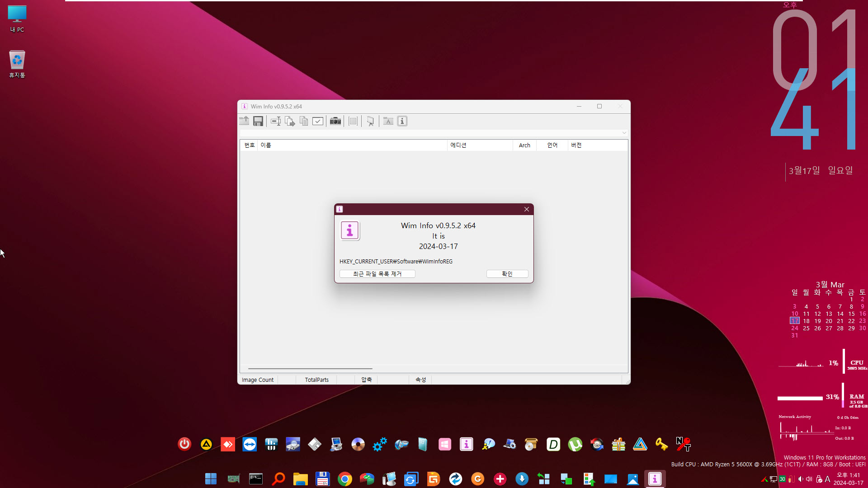Click the folder with letter A icon
The image size is (868, 488).
pyautogui.click(x=388, y=121)
